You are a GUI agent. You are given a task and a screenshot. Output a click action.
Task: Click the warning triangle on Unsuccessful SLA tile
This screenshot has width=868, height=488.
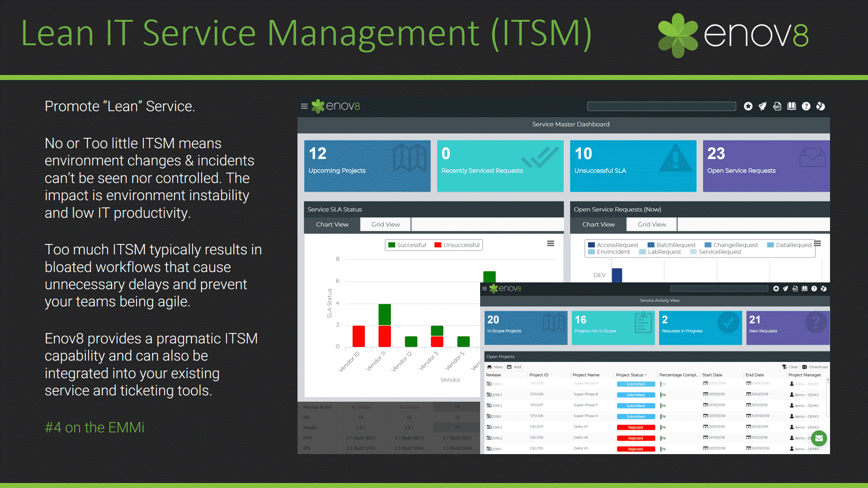(675, 158)
